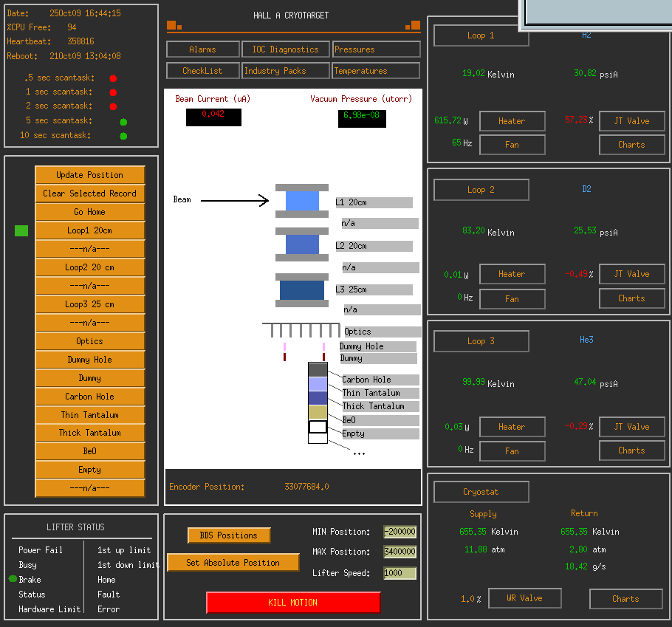This screenshot has width=672, height=627.
Task: Open Loop 3 JT Valve controls
Action: [x=632, y=427]
